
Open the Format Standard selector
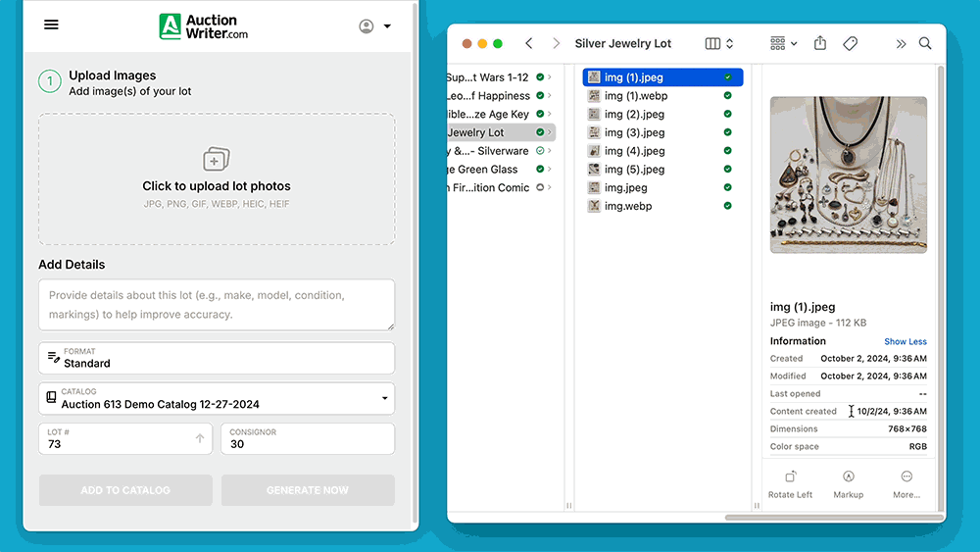pyautogui.click(x=217, y=358)
